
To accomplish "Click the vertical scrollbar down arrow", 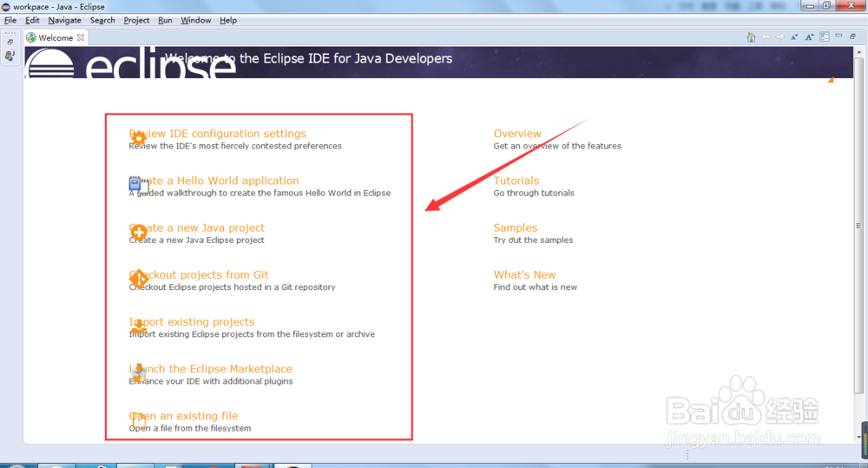I will coord(858,437).
